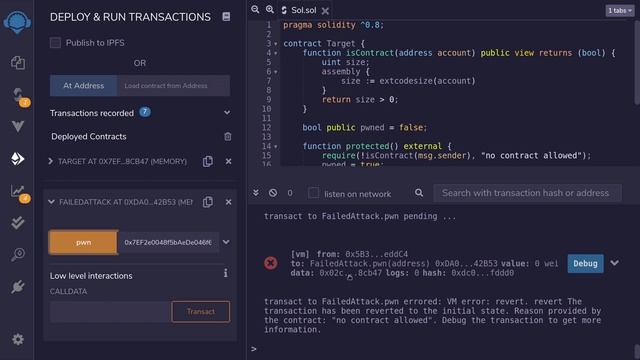
Task: Copy FAILEDATTACK contract address icon
Action: pyautogui.click(x=208, y=202)
